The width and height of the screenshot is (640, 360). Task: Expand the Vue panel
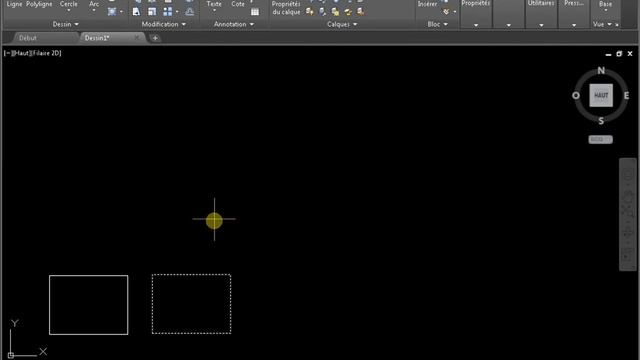point(602,24)
